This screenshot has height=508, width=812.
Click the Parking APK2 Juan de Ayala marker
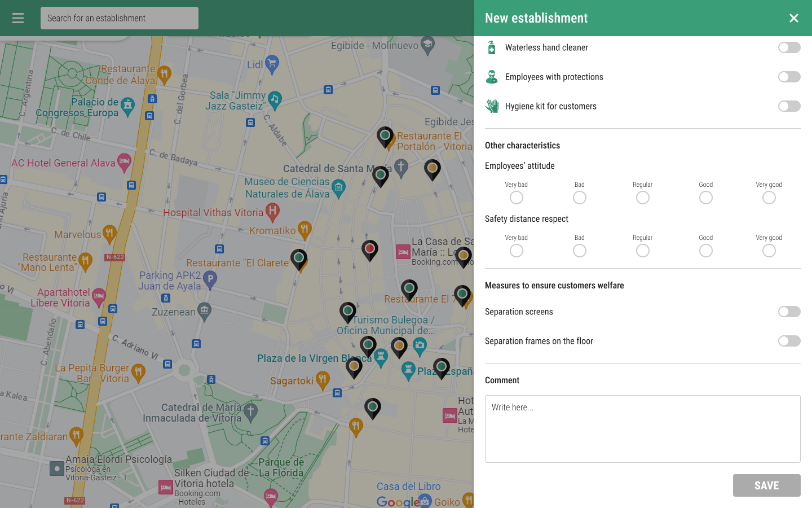pos(210,279)
